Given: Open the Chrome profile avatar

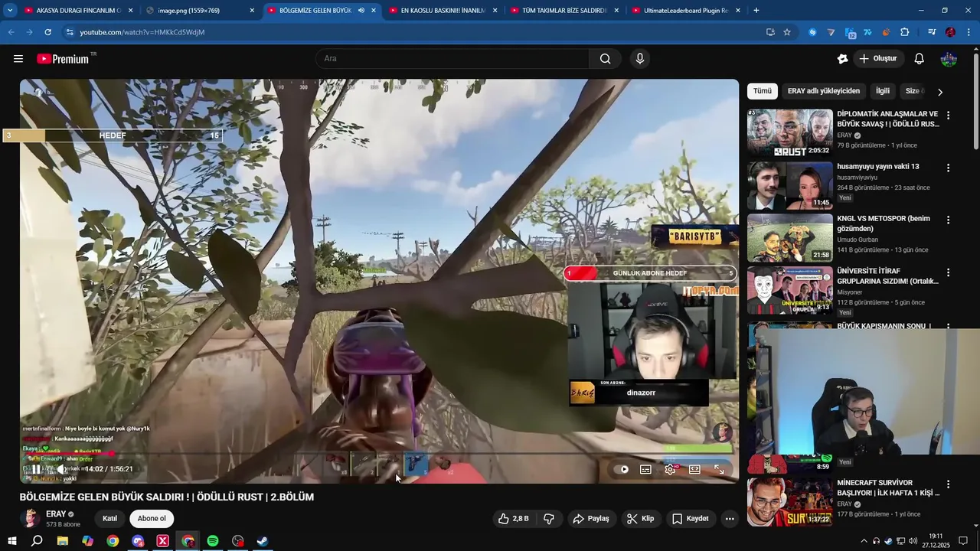Looking at the screenshot, I should [x=950, y=32].
